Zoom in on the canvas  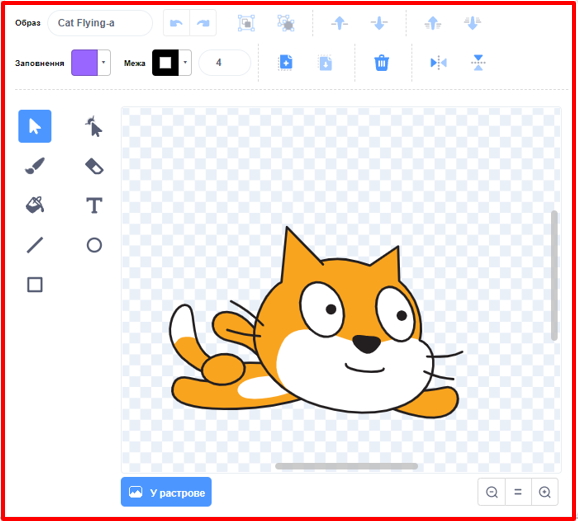[x=544, y=492]
